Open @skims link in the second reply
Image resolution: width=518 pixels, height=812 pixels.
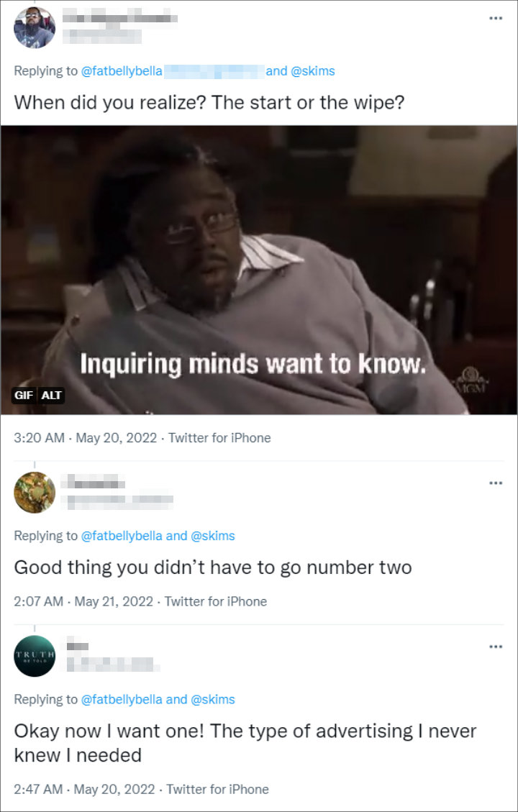coord(213,536)
